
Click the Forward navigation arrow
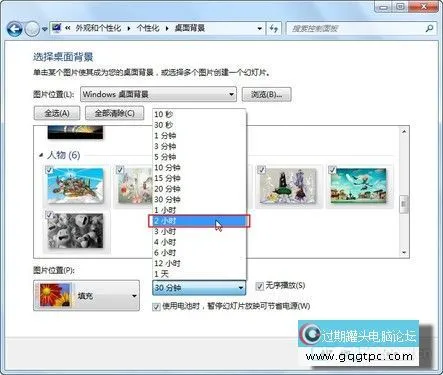(32, 29)
